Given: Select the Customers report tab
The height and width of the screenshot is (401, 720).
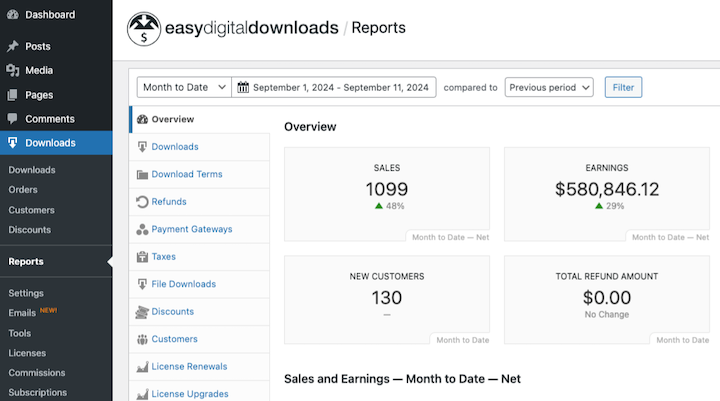Looking at the screenshot, I should click(x=199, y=339).
